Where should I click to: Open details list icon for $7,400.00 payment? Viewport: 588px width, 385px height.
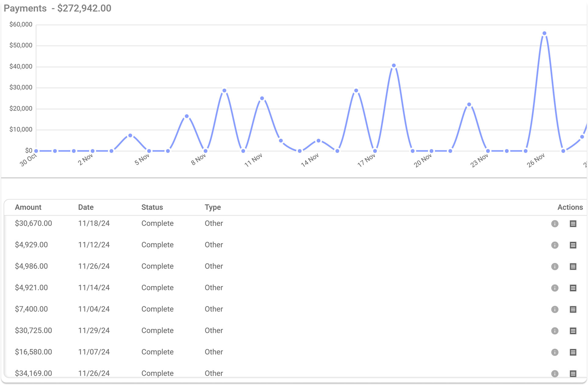(573, 309)
